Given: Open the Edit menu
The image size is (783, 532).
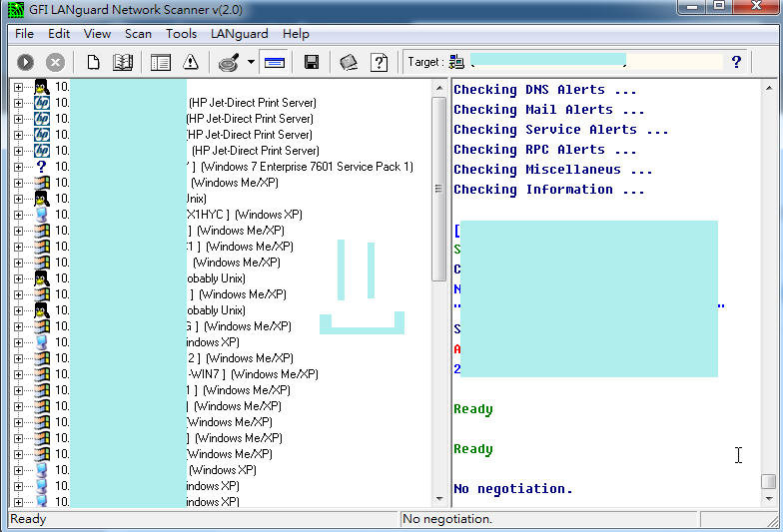Looking at the screenshot, I should 59,34.
